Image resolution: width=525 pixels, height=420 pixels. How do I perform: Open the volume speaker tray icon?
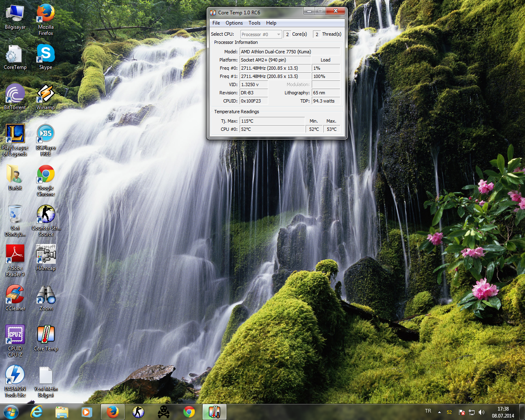point(482,412)
